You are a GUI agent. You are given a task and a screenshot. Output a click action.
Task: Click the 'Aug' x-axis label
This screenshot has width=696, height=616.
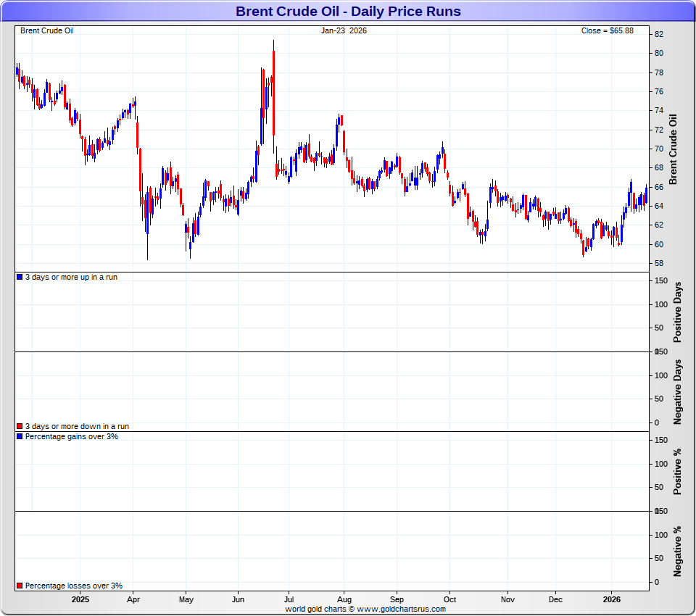(344, 599)
